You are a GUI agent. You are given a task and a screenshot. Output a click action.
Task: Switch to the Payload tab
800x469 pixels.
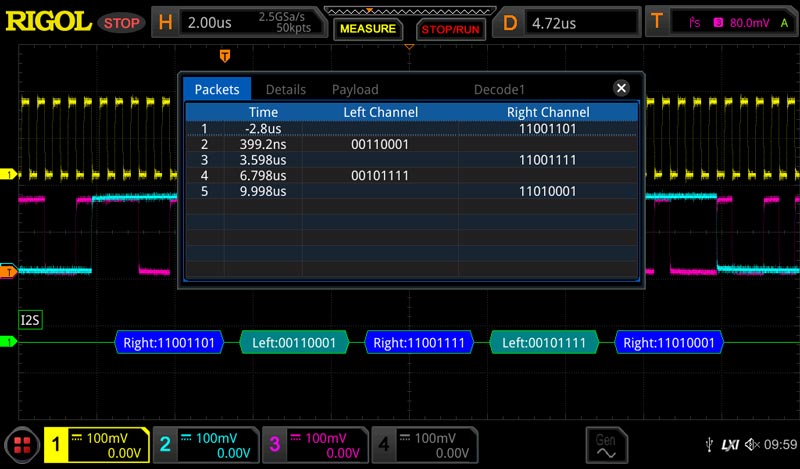tap(355, 89)
